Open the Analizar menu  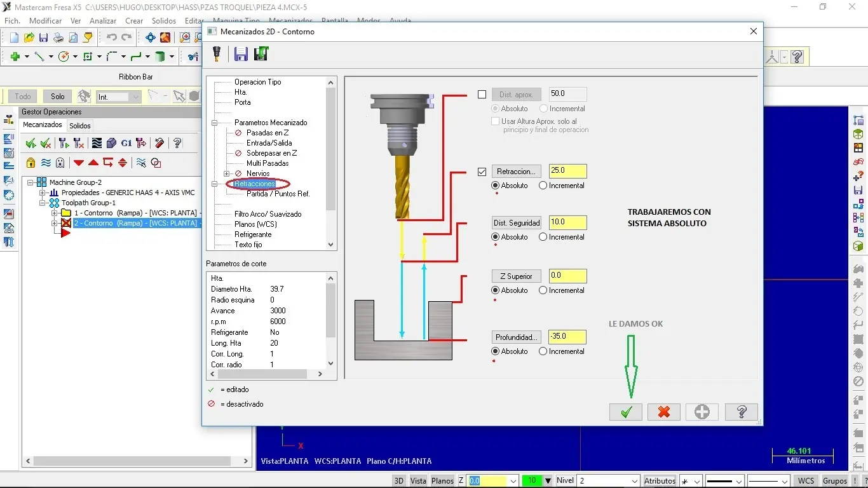click(103, 21)
